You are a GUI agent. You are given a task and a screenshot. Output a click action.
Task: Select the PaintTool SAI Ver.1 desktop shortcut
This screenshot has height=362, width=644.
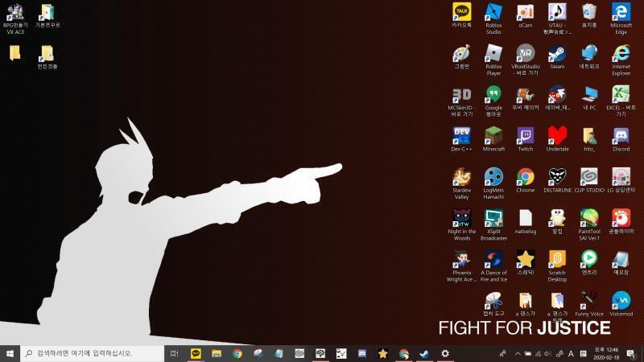(589, 225)
